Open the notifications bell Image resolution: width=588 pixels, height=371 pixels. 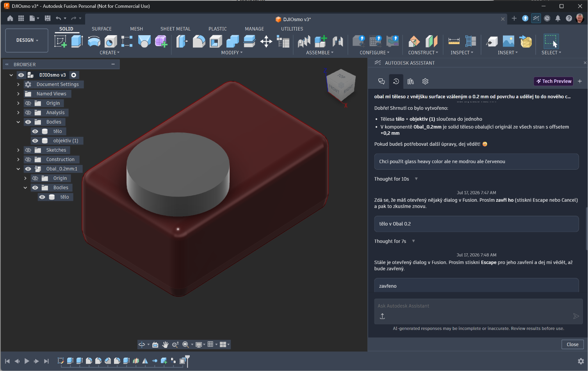pyautogui.click(x=558, y=18)
